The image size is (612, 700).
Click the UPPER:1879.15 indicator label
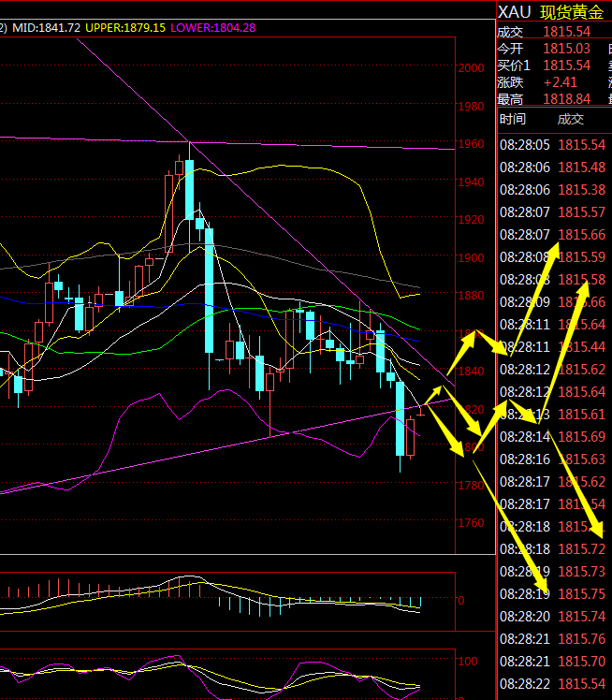[x=128, y=28]
